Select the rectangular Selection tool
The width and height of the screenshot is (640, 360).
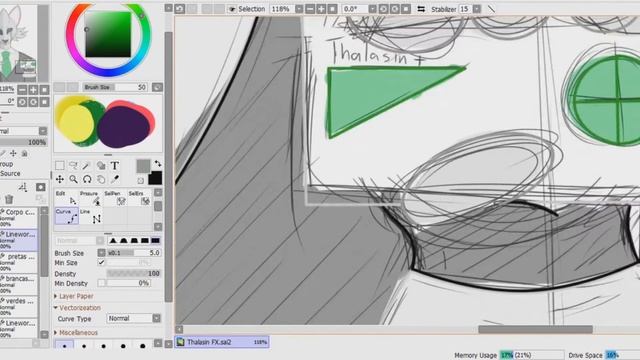pyautogui.click(x=60, y=166)
